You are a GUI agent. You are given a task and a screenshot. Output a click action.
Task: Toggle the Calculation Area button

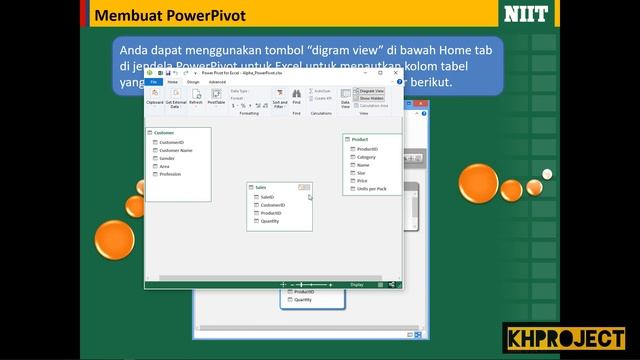[x=371, y=106]
